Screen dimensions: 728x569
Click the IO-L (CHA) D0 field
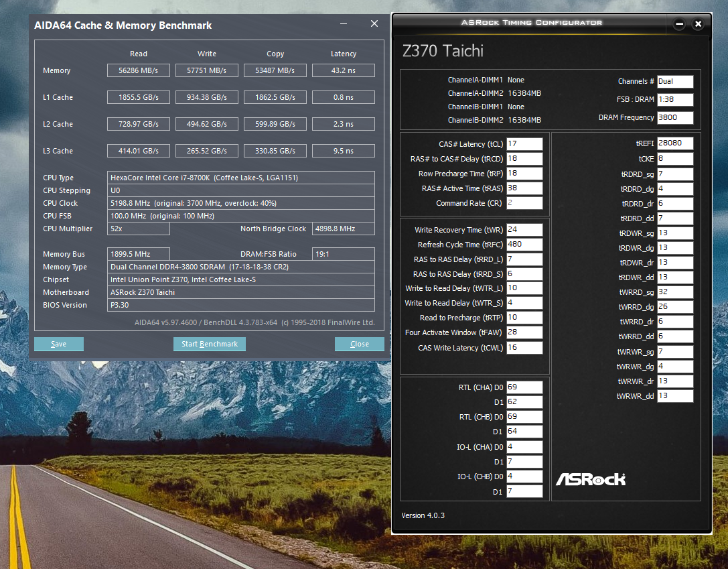pyautogui.click(x=524, y=447)
